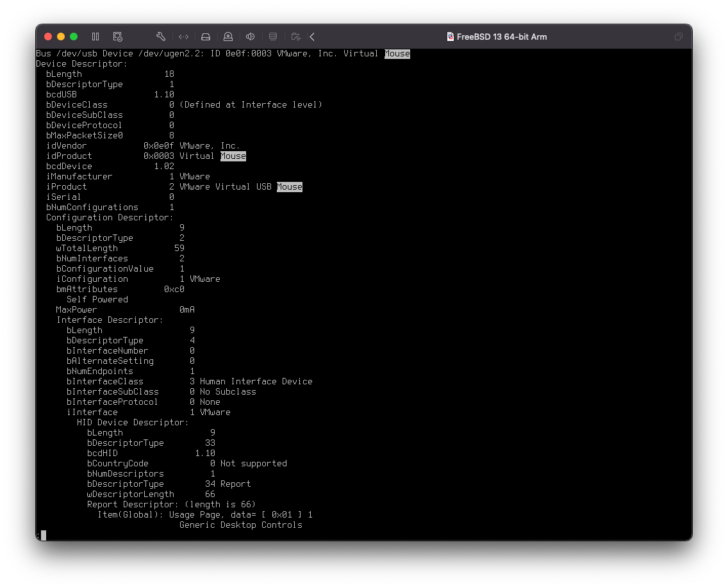
Task: Click highlighted Mouse in the Bus line
Action: [397, 54]
